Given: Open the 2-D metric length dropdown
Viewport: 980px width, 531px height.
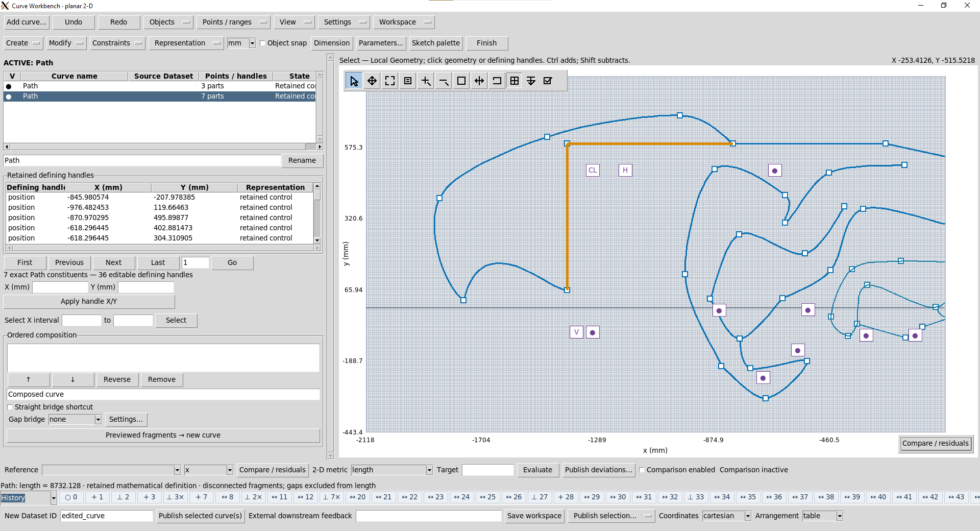Looking at the screenshot, I should tap(429, 470).
